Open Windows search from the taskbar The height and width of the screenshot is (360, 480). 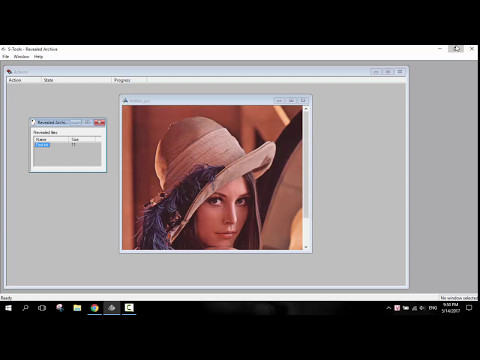pos(25,308)
